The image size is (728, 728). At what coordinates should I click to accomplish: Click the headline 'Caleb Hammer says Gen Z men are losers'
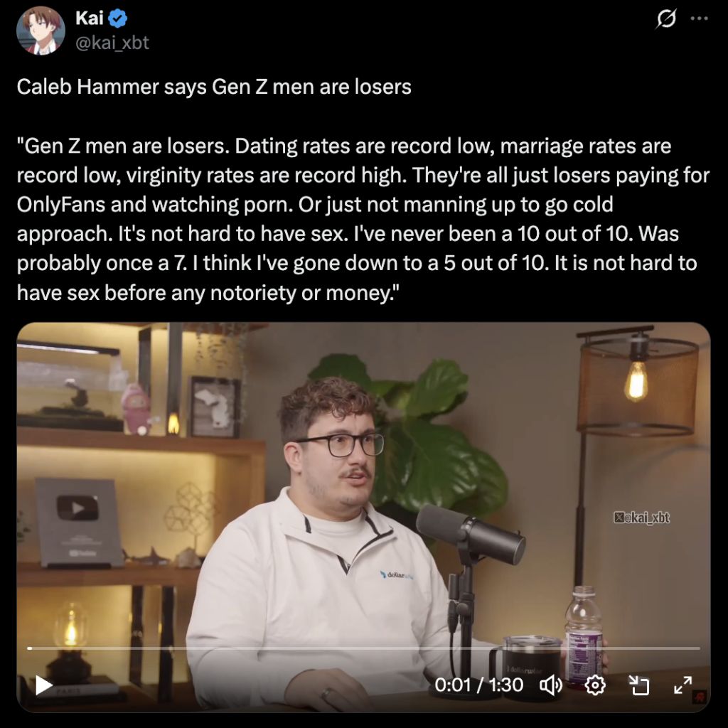[x=214, y=87]
